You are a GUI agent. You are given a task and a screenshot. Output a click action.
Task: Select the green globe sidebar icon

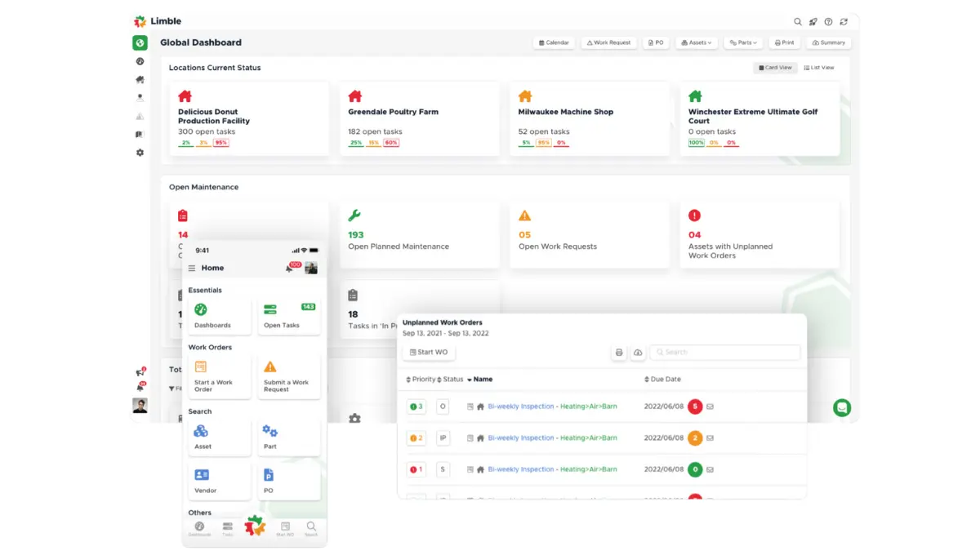140,42
